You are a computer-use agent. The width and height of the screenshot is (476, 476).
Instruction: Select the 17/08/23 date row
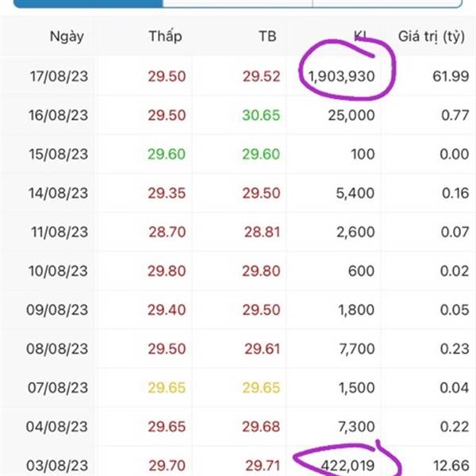238,76
